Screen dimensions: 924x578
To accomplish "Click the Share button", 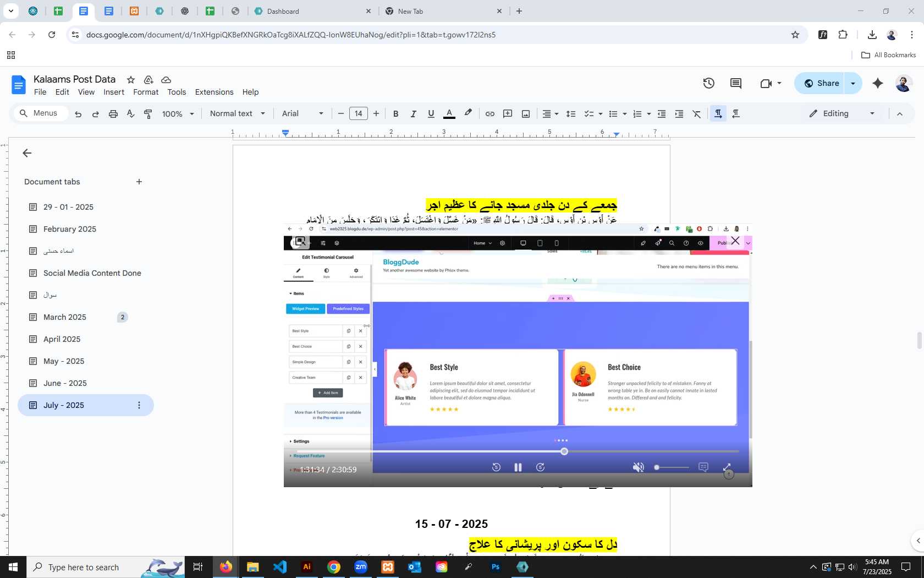I will tap(820, 83).
